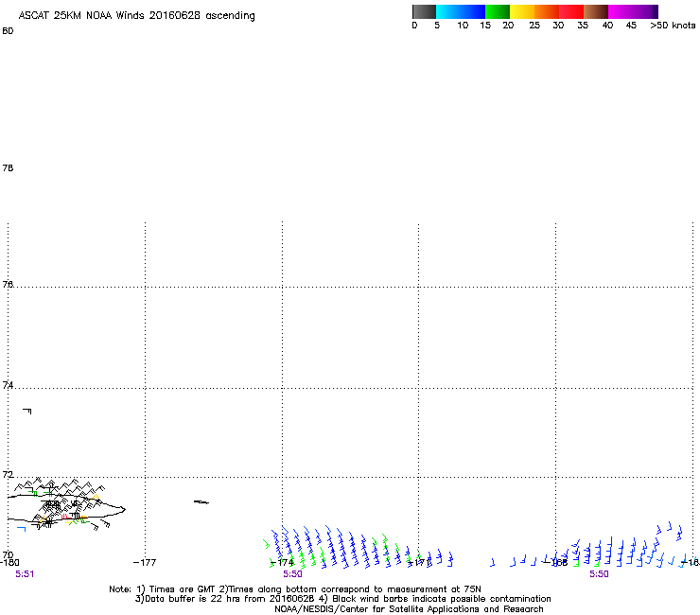Viewport: 700px width, 615px height.
Task: Select the yellow 20-25 knots color segment
Action: click(x=522, y=11)
